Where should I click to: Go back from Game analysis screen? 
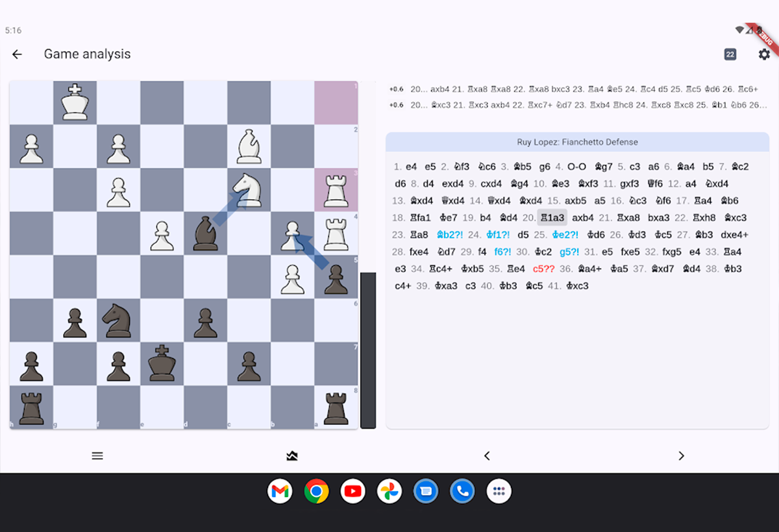click(17, 54)
